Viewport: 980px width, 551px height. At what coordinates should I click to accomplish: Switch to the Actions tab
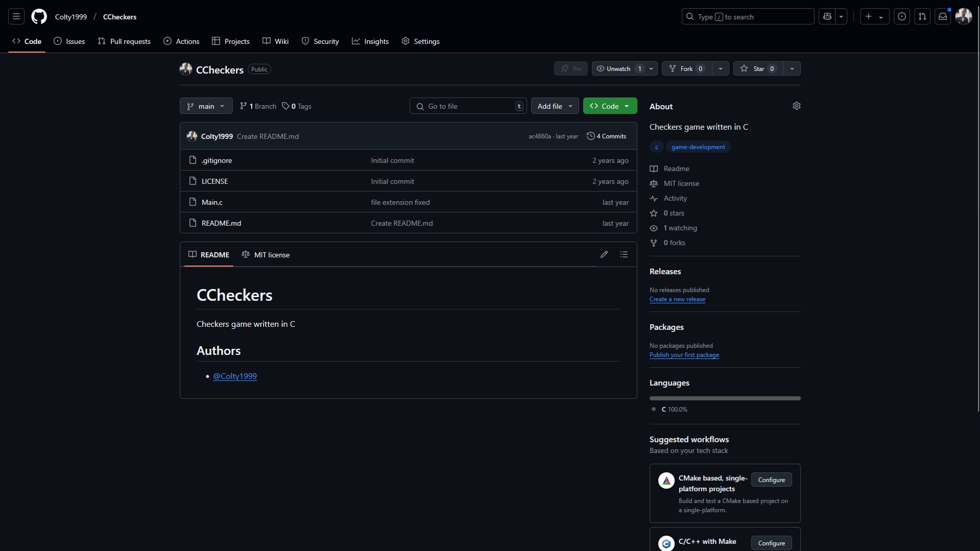[x=181, y=41]
